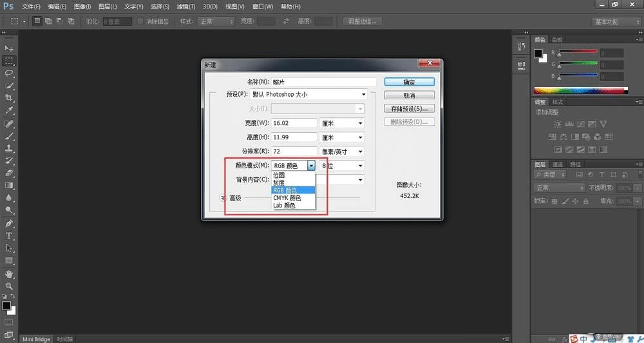Add a Brightness/Contrast adjustment

coord(557,124)
